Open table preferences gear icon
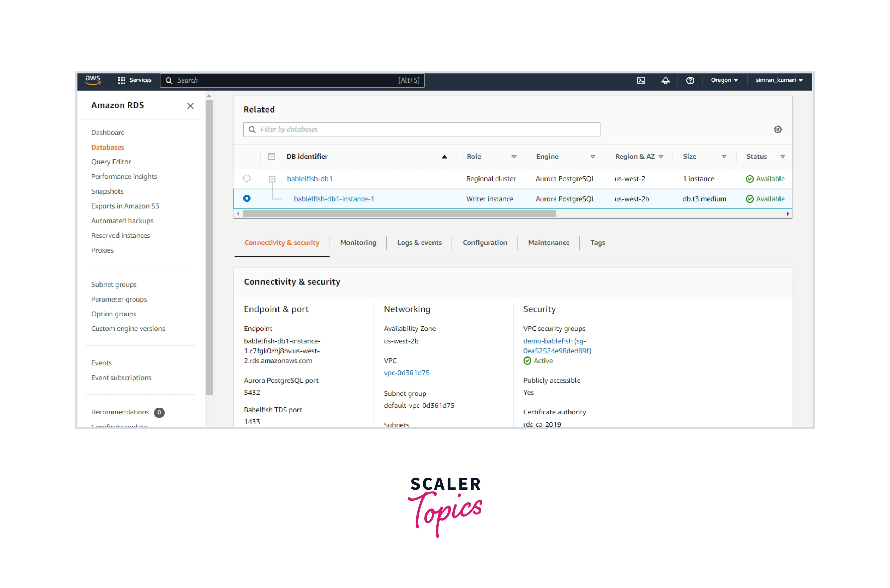 click(777, 129)
